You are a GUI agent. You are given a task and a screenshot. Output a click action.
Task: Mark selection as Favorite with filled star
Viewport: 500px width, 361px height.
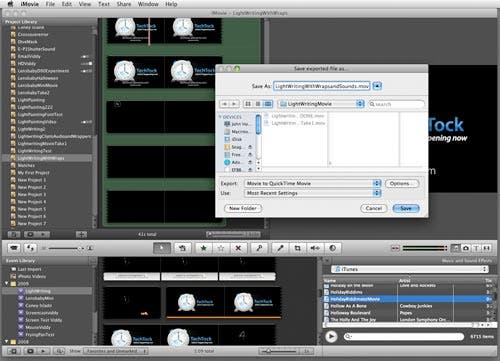point(204,248)
